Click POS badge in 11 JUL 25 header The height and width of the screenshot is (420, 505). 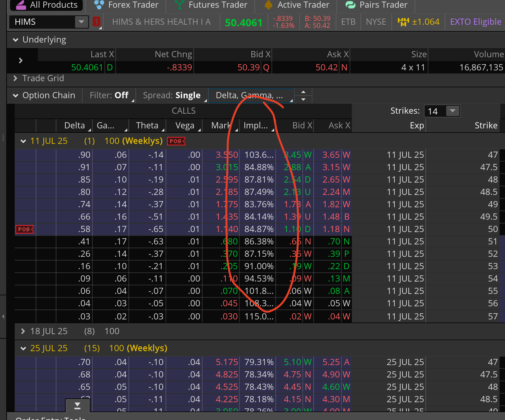coord(176,141)
